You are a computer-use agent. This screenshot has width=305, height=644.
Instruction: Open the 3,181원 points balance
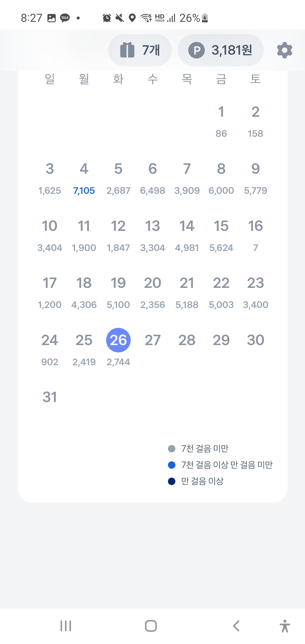click(231, 50)
